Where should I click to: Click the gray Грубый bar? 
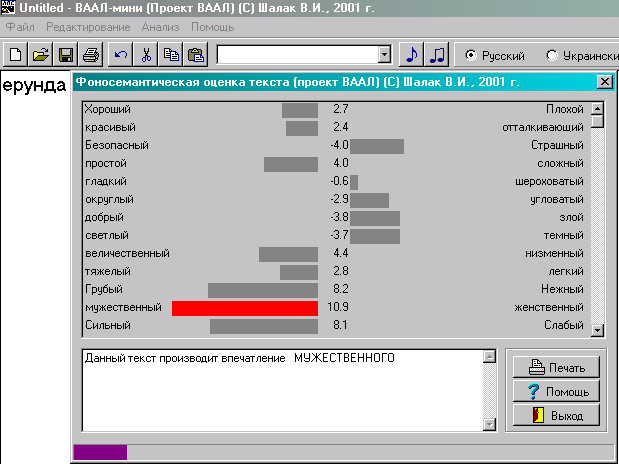[263, 290]
